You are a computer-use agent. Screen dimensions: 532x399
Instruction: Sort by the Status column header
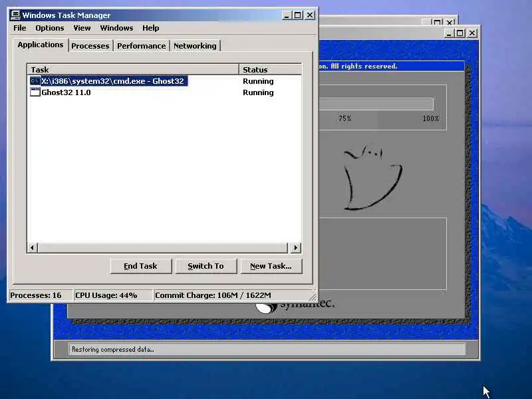[270, 70]
